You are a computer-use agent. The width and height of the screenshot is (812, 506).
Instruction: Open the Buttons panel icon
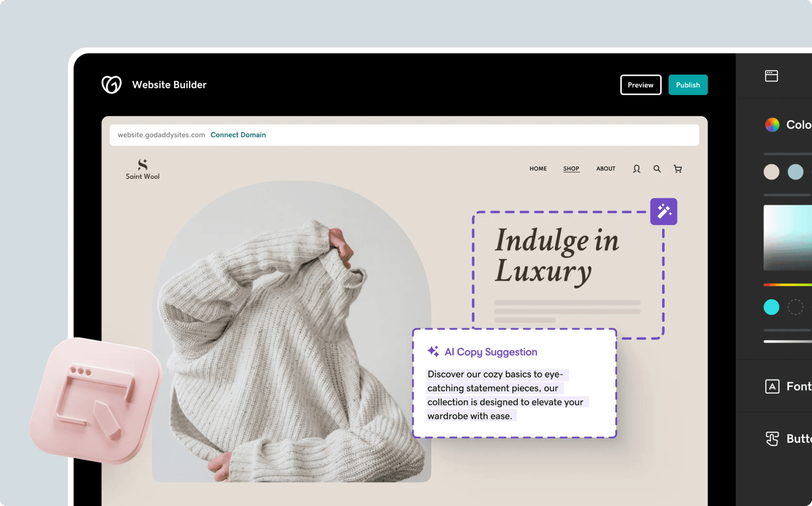tap(772, 439)
